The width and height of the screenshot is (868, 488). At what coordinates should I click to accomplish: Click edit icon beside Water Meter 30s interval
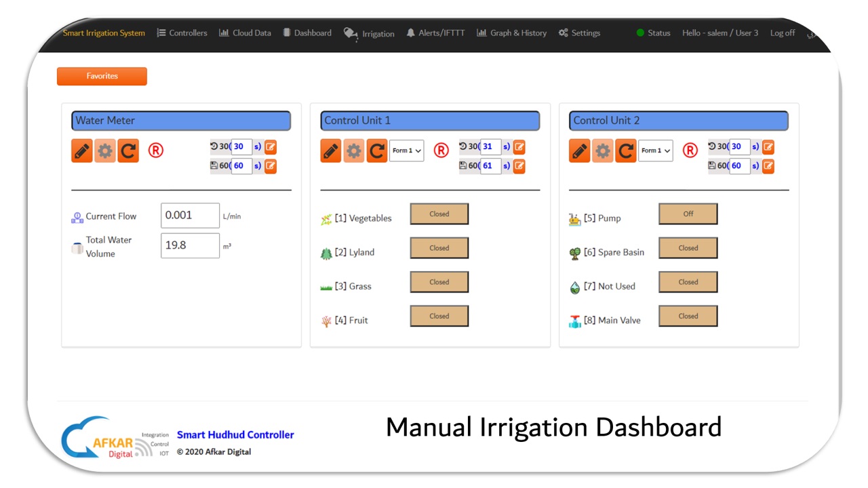(x=271, y=146)
